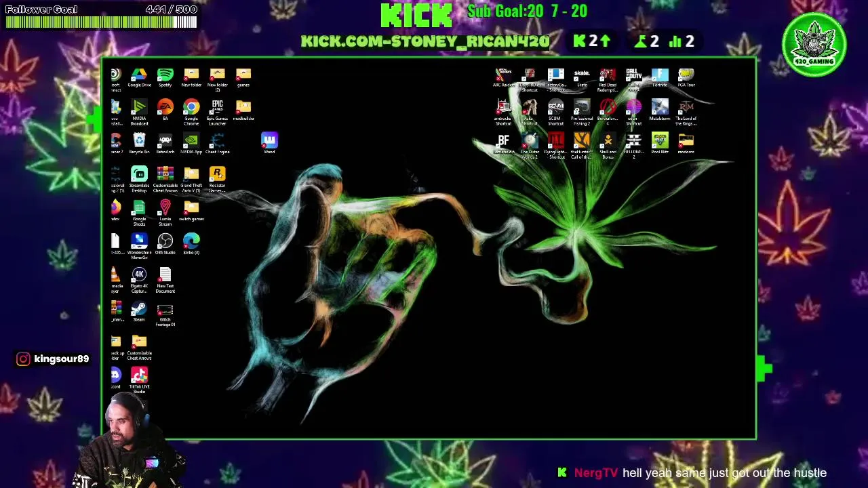Open the PGA Tour shortcut
This screenshot has height=488, width=868.
[686, 77]
